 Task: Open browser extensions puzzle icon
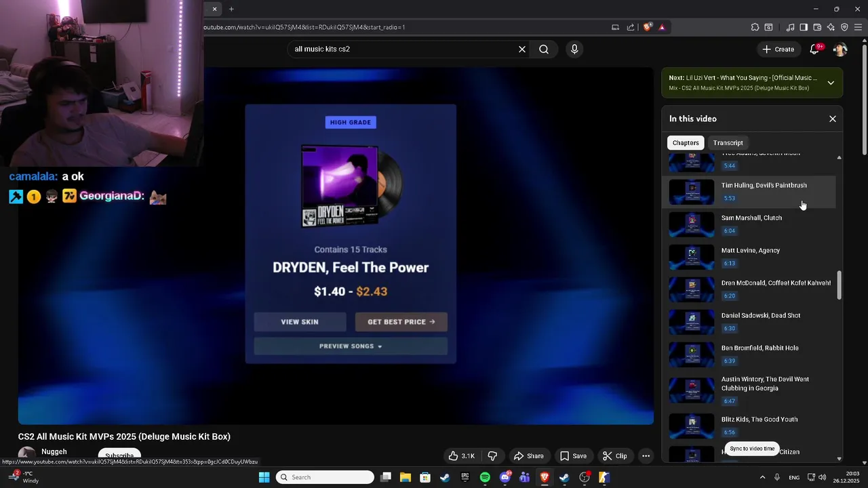point(755,27)
